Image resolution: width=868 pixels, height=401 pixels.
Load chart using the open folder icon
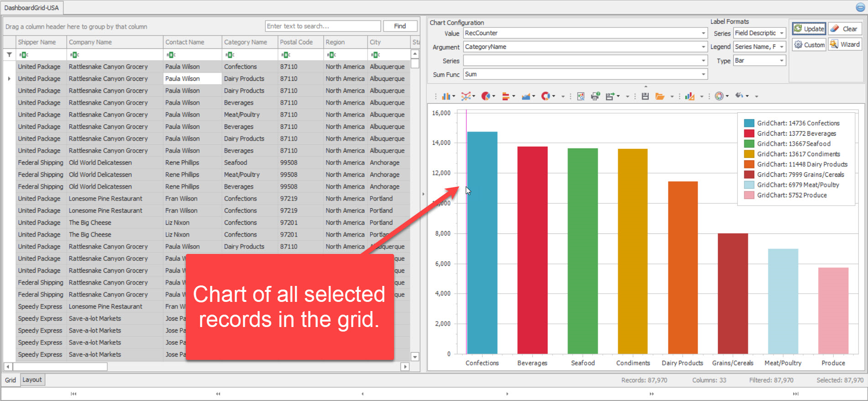click(x=660, y=96)
